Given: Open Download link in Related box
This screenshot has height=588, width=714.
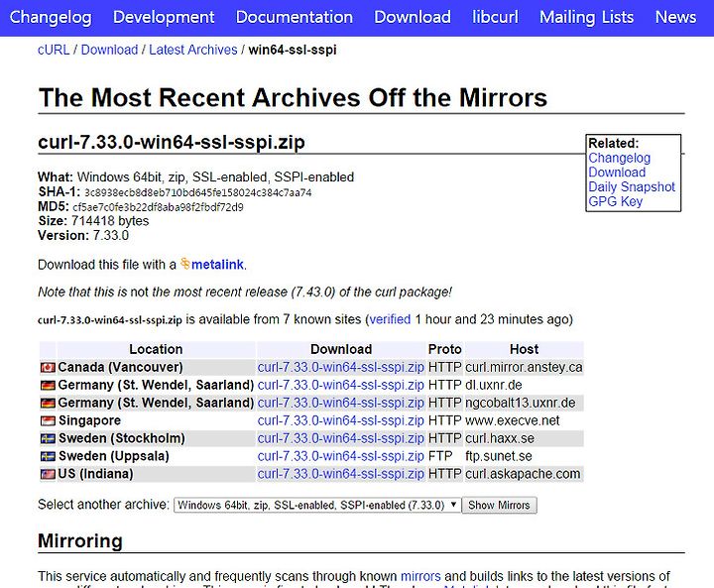Looking at the screenshot, I should pos(617,173).
